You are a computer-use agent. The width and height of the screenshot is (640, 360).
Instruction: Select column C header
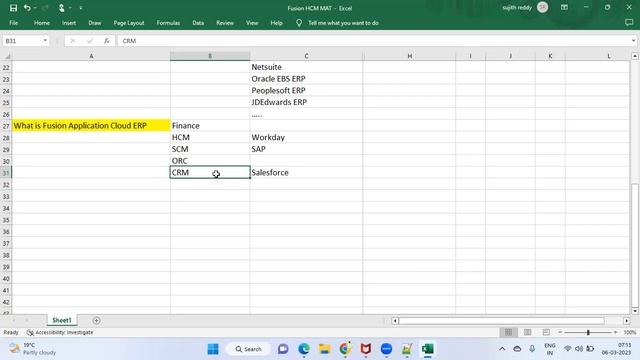click(x=306, y=56)
